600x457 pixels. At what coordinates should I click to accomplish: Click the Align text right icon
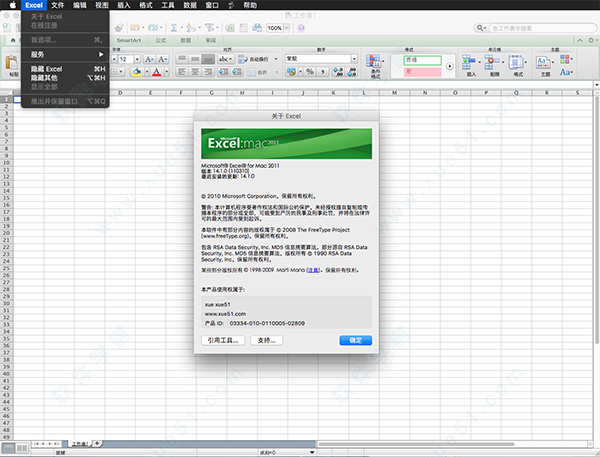208,72
